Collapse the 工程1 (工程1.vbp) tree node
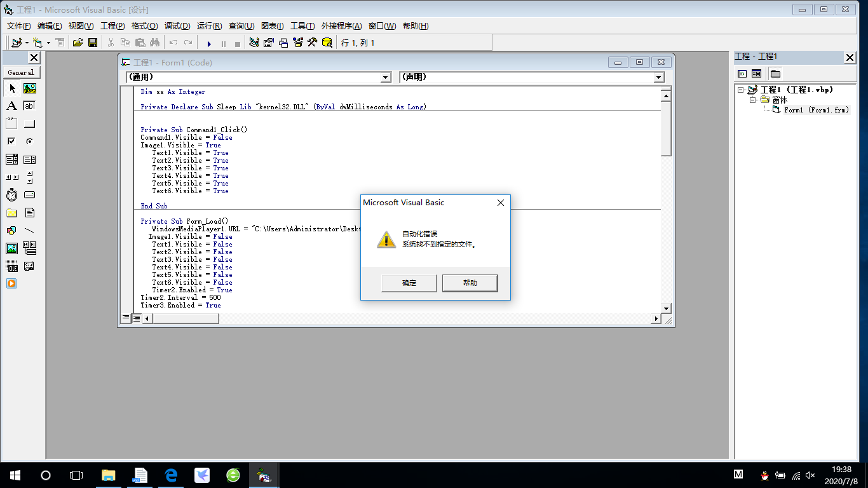 tap(741, 90)
